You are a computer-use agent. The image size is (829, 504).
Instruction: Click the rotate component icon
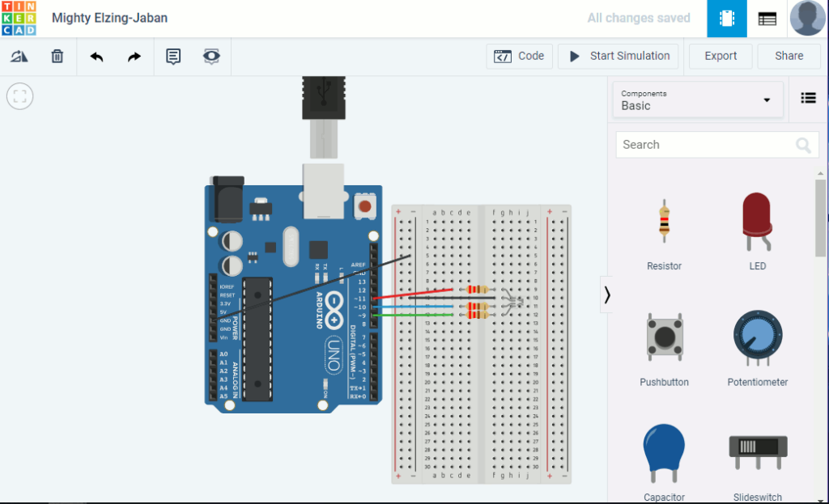[19, 56]
